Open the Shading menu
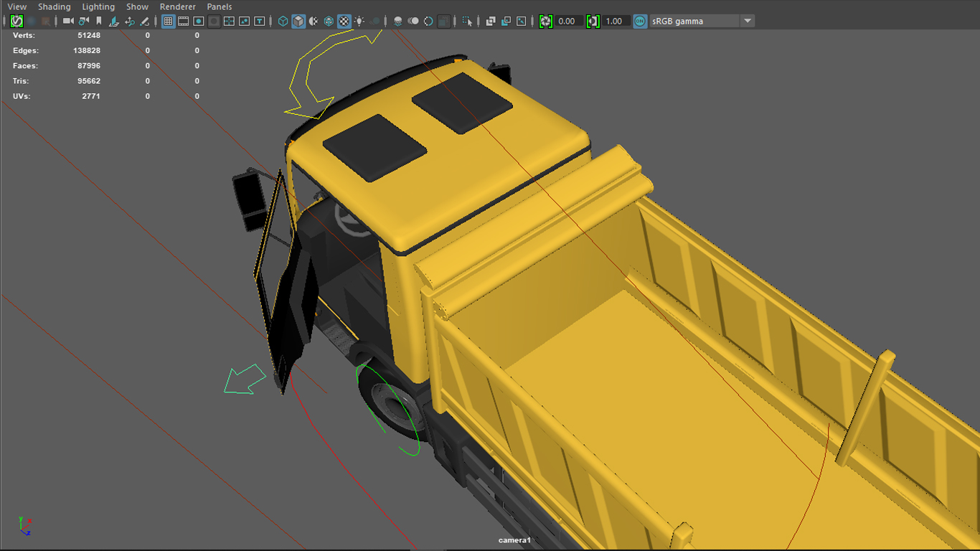The image size is (980, 551). (55, 6)
